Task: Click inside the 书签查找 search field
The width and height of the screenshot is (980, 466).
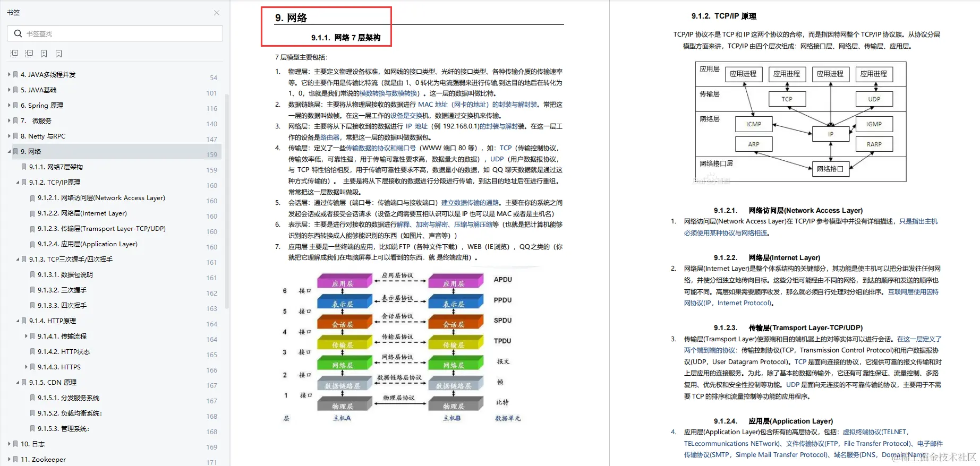Action: 115,33
